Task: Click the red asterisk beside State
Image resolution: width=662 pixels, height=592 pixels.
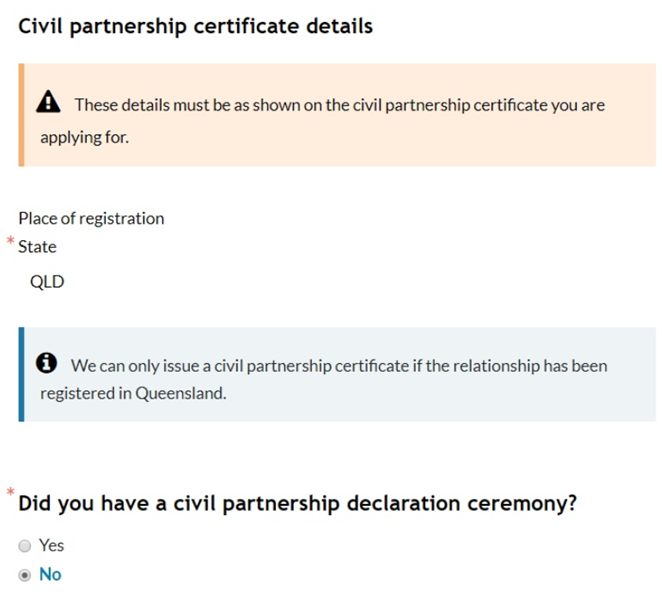Action: tap(11, 241)
